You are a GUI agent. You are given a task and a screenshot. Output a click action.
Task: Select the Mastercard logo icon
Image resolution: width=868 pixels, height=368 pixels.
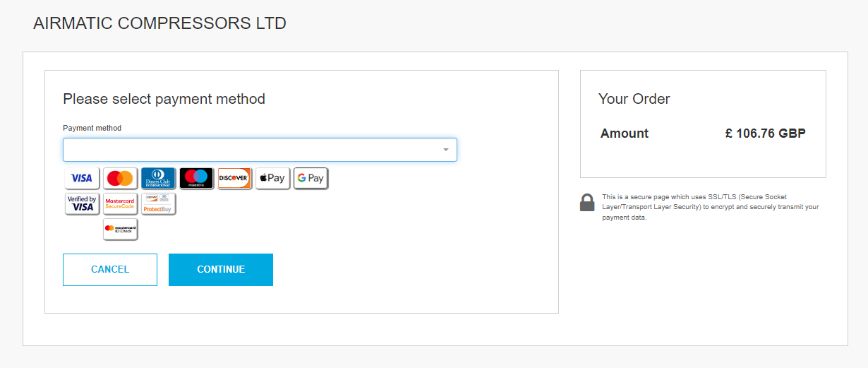tap(120, 178)
